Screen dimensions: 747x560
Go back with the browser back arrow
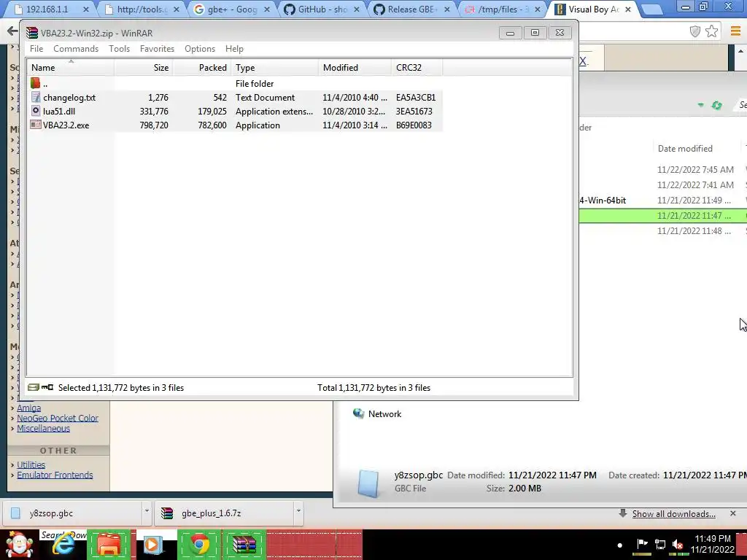click(x=12, y=31)
